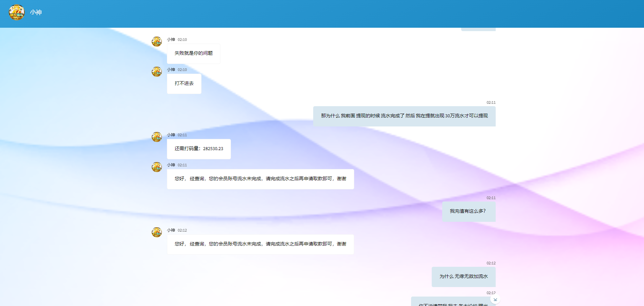Click the 02:11 timestamp above 30万流水 message
644x306 pixels.
click(491, 102)
